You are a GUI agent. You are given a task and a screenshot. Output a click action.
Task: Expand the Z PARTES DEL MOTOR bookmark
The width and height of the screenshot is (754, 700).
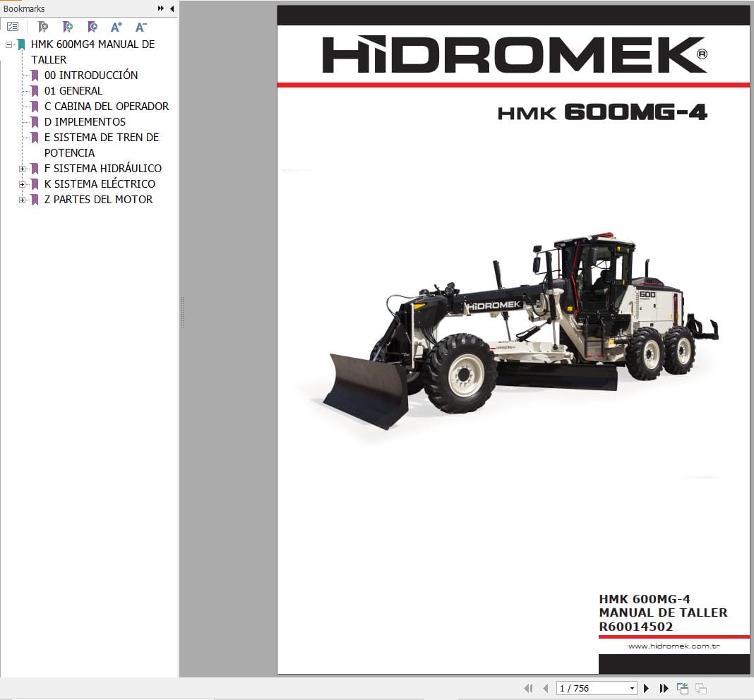pyautogui.click(x=22, y=200)
